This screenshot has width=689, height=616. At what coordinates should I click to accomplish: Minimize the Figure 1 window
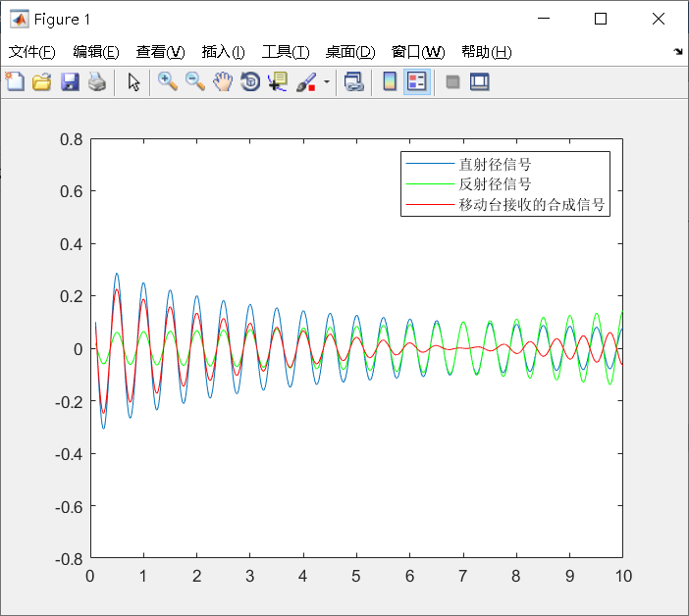pyautogui.click(x=544, y=19)
